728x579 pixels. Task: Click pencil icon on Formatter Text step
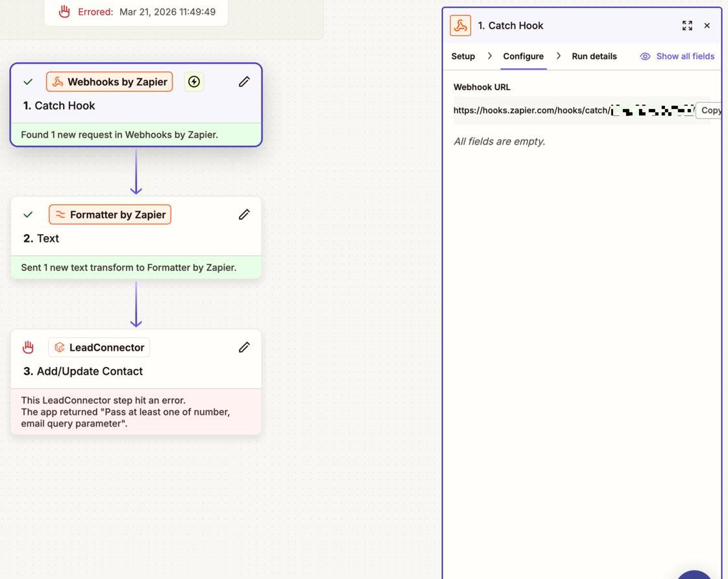[x=244, y=215]
